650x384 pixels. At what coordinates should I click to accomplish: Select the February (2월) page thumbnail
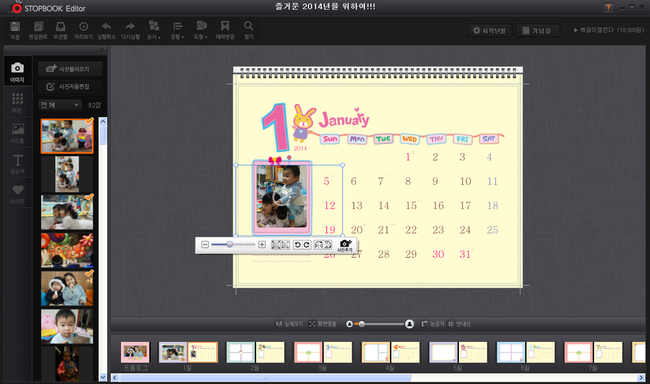pyautogui.click(x=255, y=352)
